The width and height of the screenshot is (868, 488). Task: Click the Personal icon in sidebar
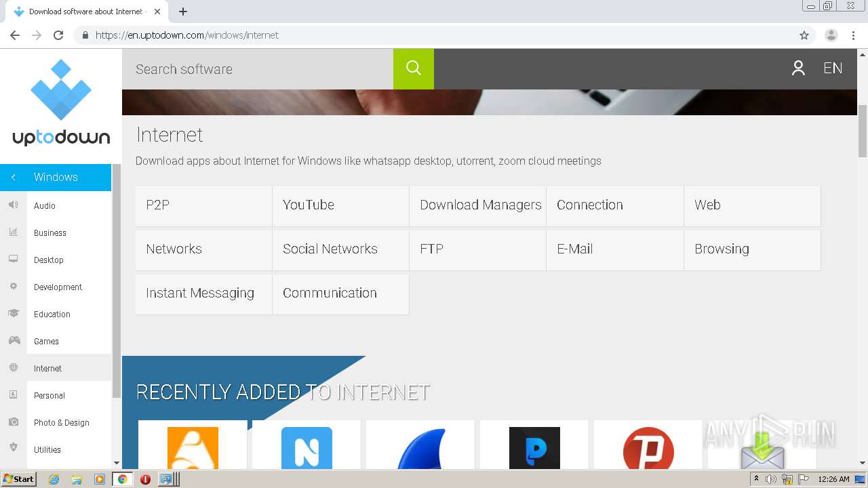(13, 395)
